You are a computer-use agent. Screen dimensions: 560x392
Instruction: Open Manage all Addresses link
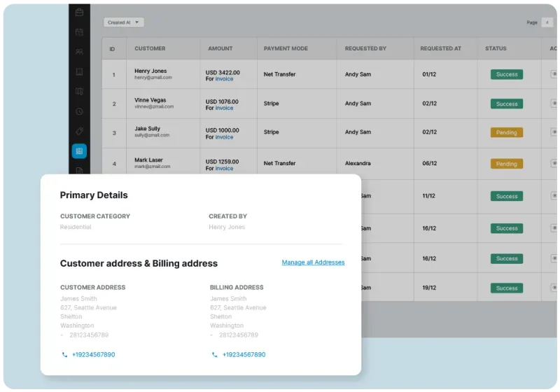313,262
